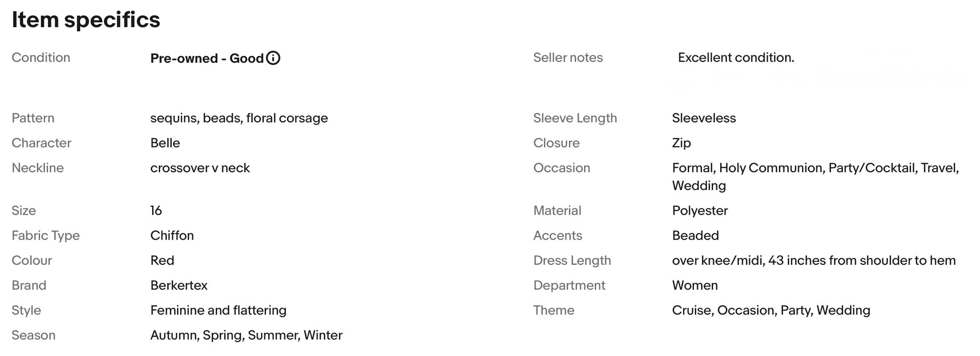The image size is (980, 356).
Task: Click the Excellent condition seller note
Action: (736, 58)
